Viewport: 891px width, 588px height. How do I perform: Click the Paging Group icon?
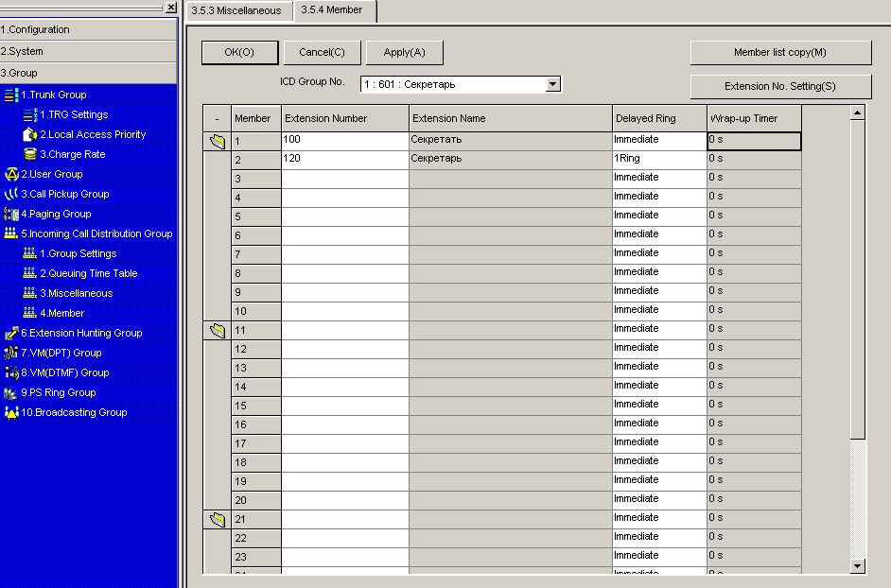click(10, 215)
